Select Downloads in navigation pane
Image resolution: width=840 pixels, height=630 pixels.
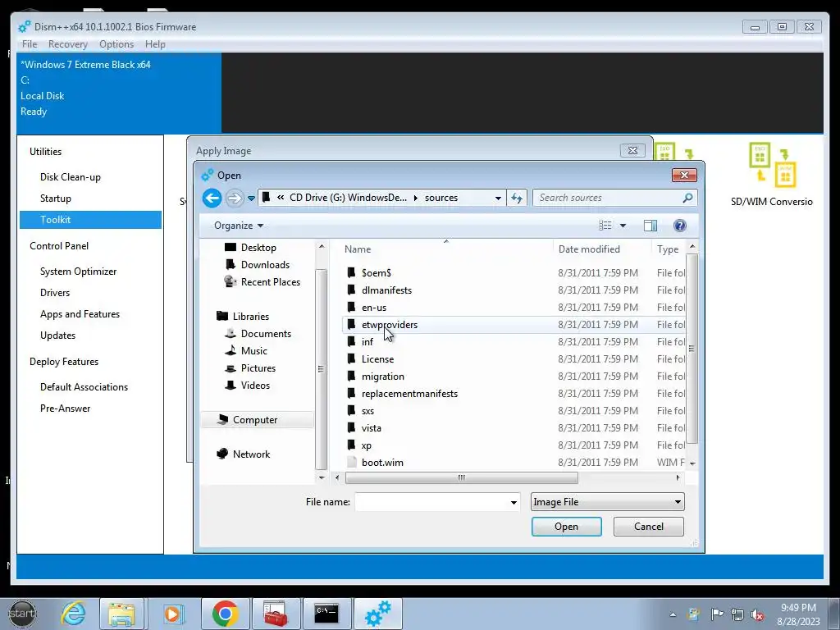click(x=265, y=265)
